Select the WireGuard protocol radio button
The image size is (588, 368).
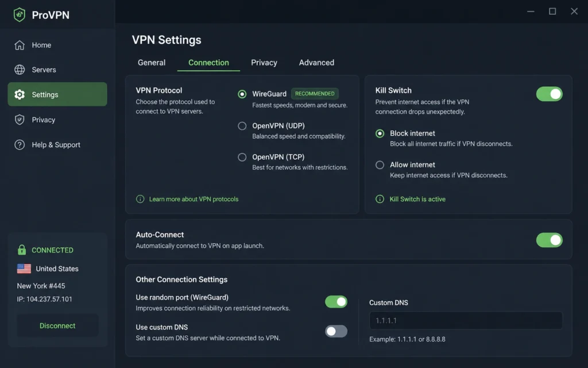click(x=242, y=94)
